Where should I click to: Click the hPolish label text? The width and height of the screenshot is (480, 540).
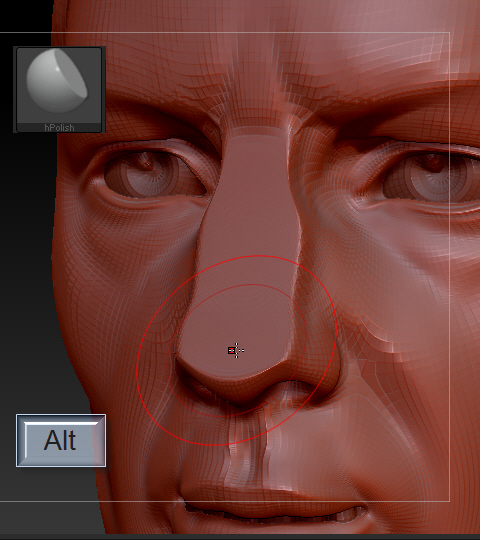(59, 128)
